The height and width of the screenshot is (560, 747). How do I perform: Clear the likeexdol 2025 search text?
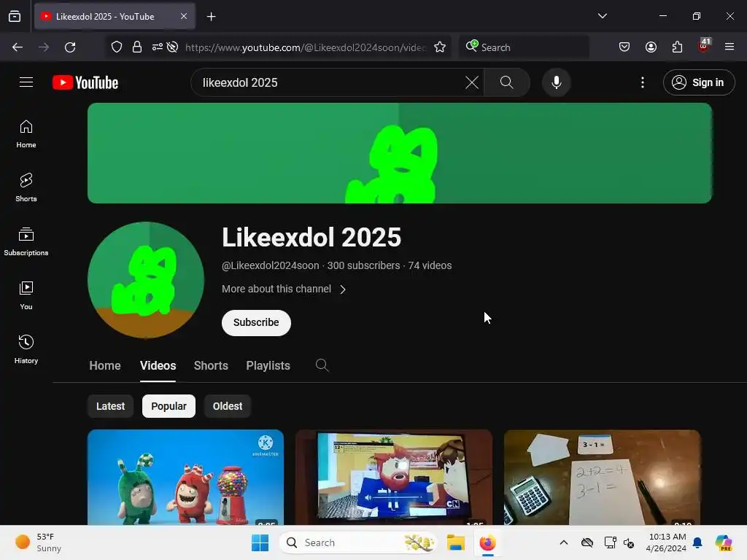tap(472, 82)
